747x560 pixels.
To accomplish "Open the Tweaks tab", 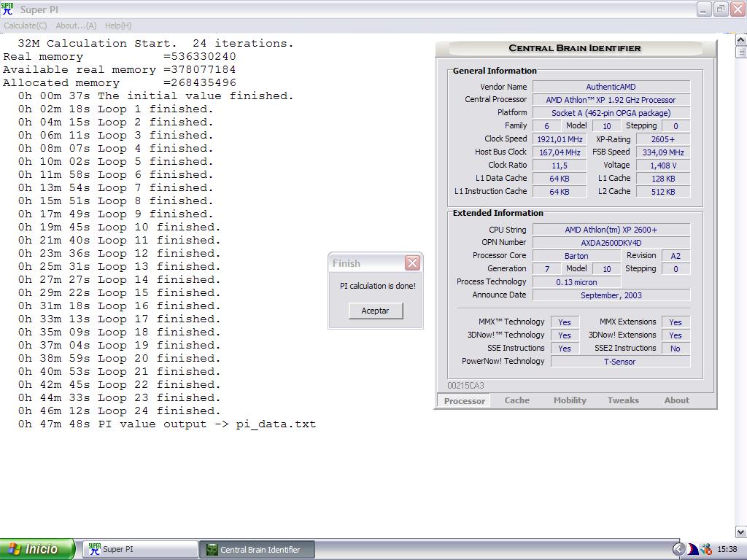I will point(623,400).
